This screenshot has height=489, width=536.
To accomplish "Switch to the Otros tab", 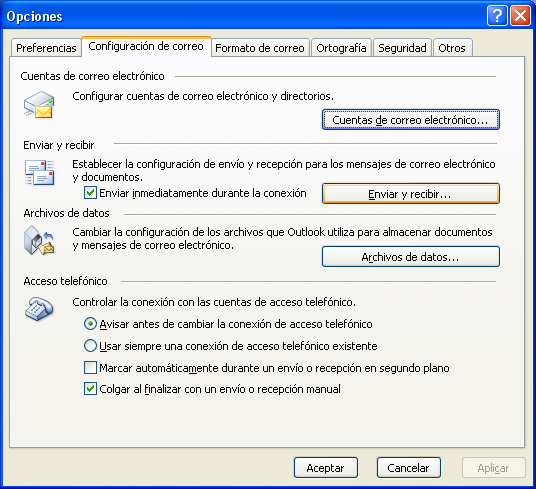I will (x=452, y=48).
